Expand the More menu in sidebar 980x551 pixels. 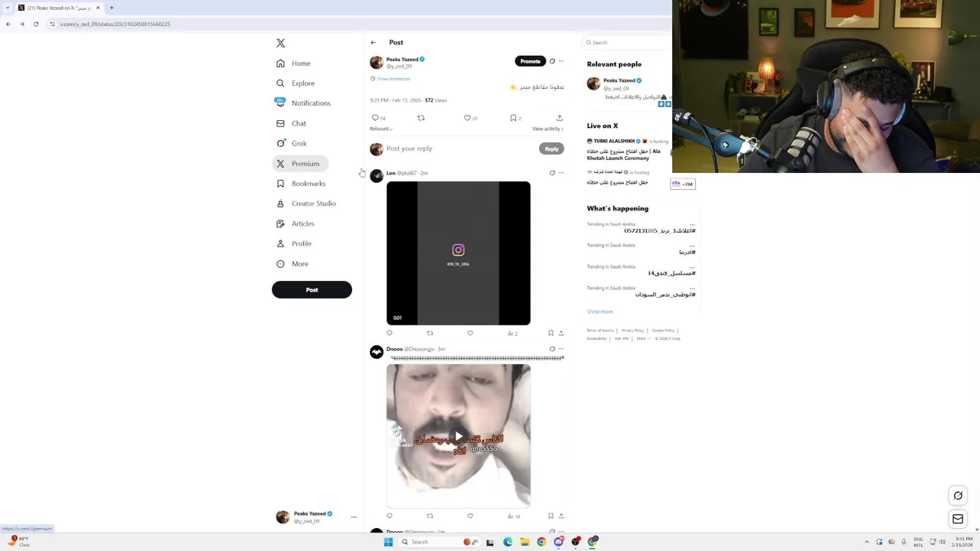(x=292, y=264)
